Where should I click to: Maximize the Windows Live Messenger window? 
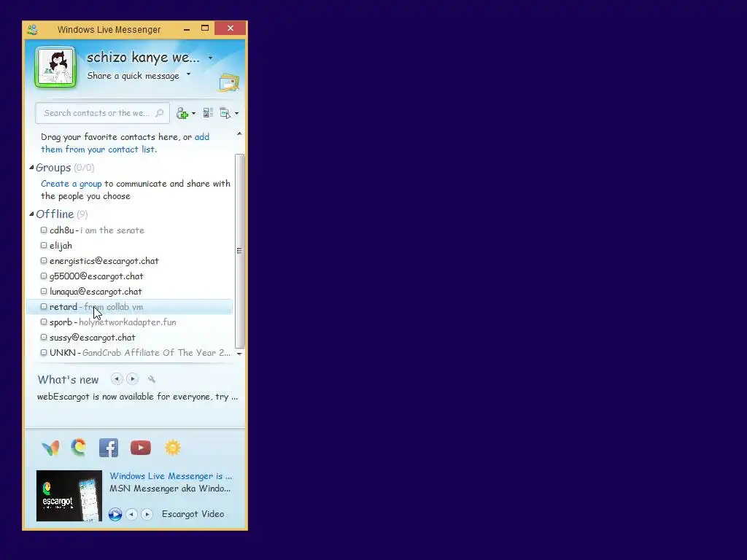pyautogui.click(x=205, y=28)
